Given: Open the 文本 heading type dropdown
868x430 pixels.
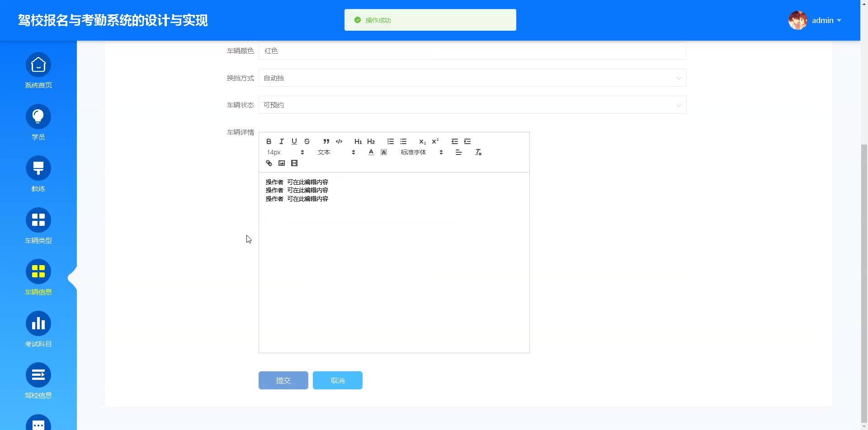Looking at the screenshot, I should tap(336, 152).
